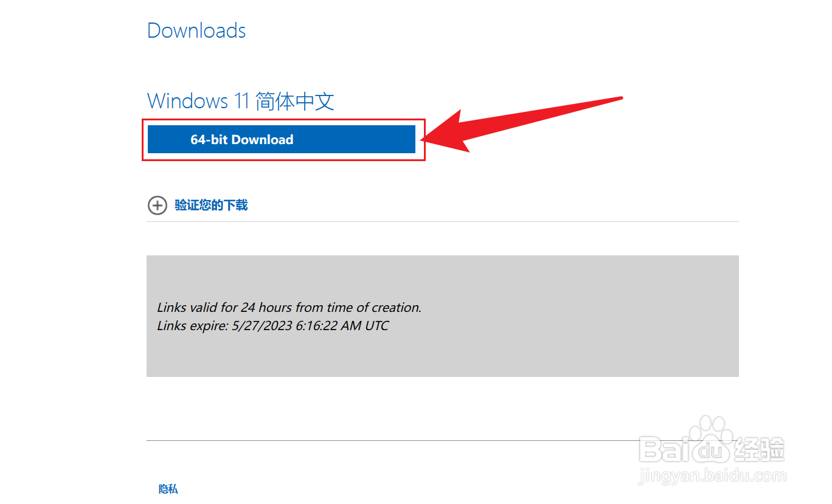Click the '24 hours' words in the notice
Viewport: 832px width, 504px height.
point(266,307)
